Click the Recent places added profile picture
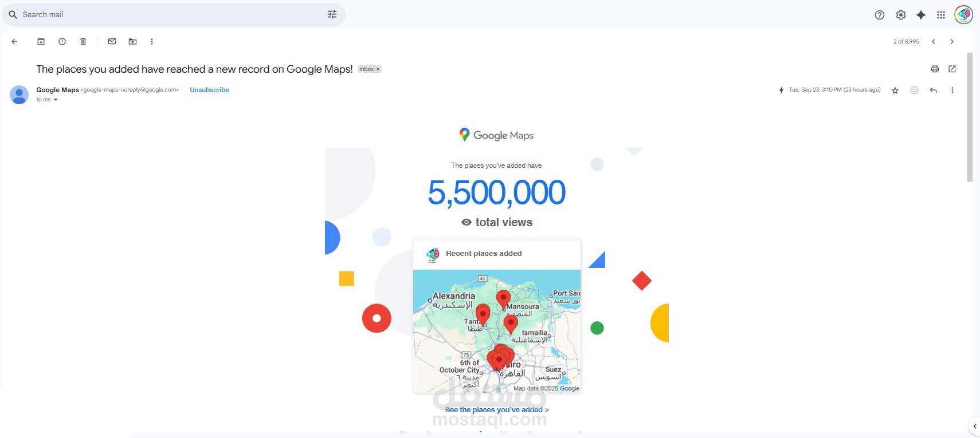The width and height of the screenshot is (980, 438). pyautogui.click(x=433, y=254)
